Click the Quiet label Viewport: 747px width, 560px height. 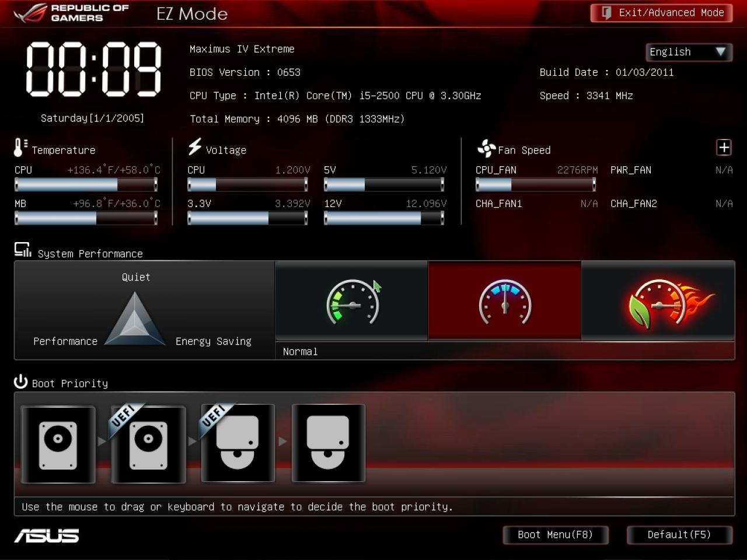[x=136, y=278]
